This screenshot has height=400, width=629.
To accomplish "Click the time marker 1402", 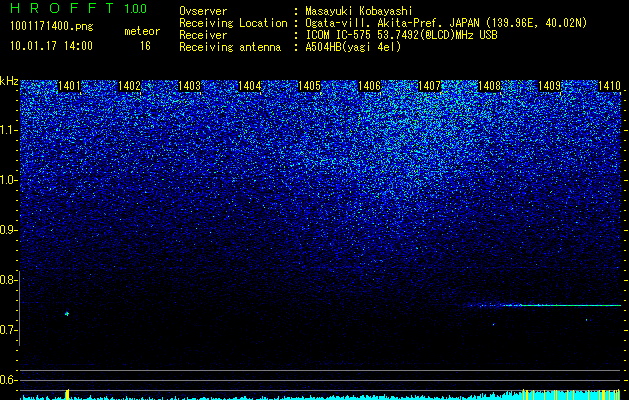I will point(129,86).
